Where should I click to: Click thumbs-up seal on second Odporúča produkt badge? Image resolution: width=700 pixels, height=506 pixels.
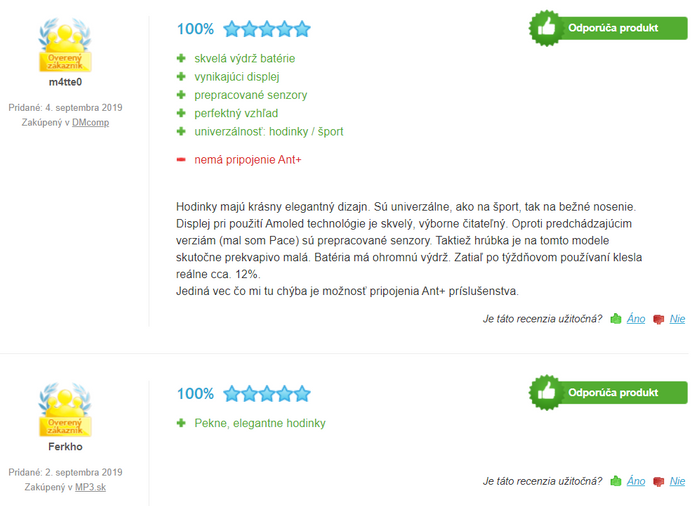click(x=546, y=392)
